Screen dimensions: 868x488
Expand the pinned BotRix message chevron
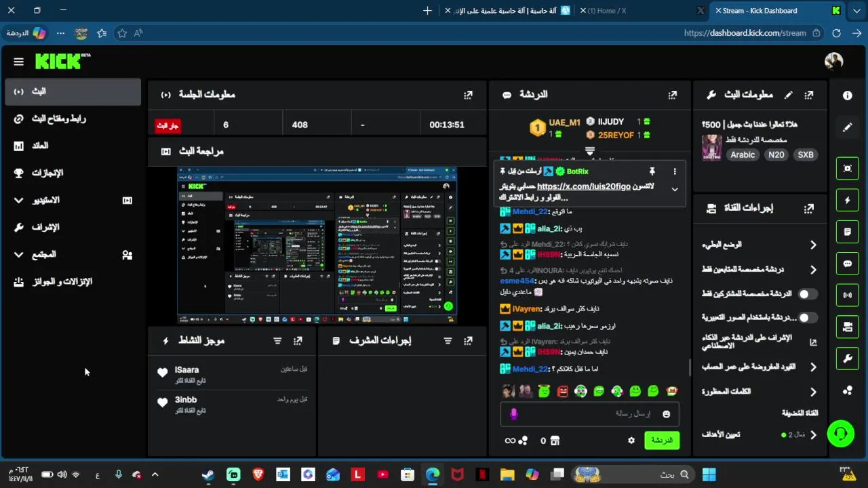point(675,190)
